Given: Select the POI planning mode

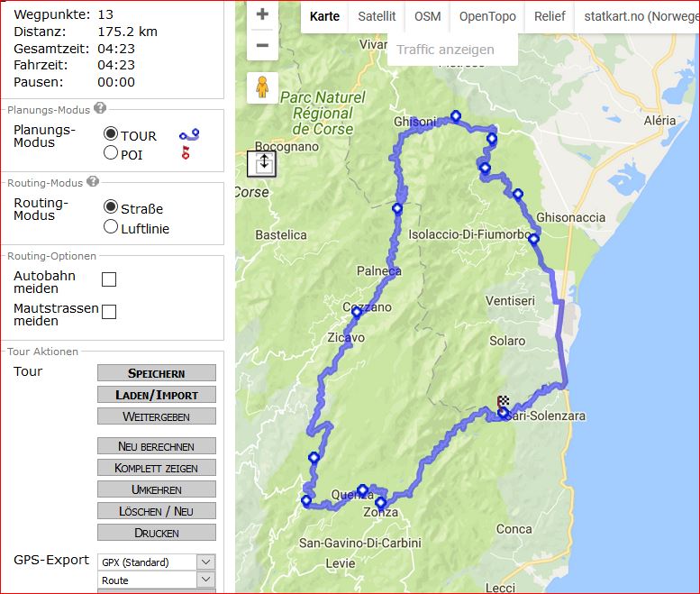Looking at the screenshot, I should 111,152.
